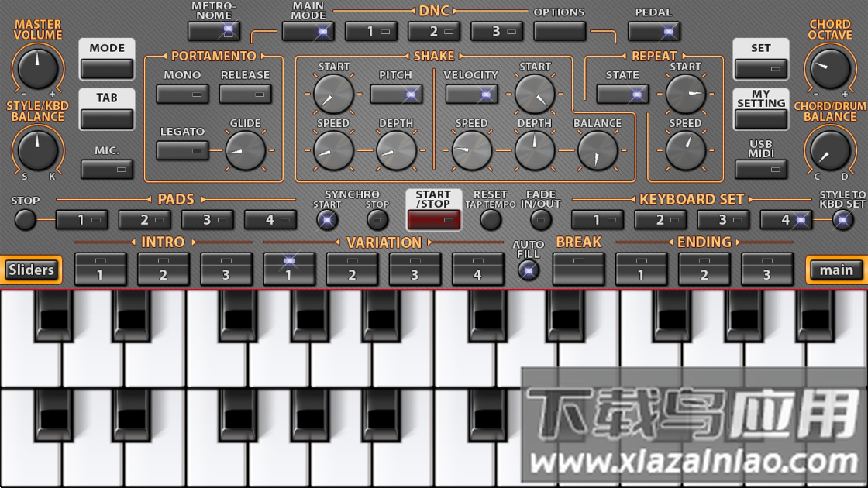Image resolution: width=868 pixels, height=488 pixels.
Task: Toggle the Auto Fill round button
Action: 529,270
